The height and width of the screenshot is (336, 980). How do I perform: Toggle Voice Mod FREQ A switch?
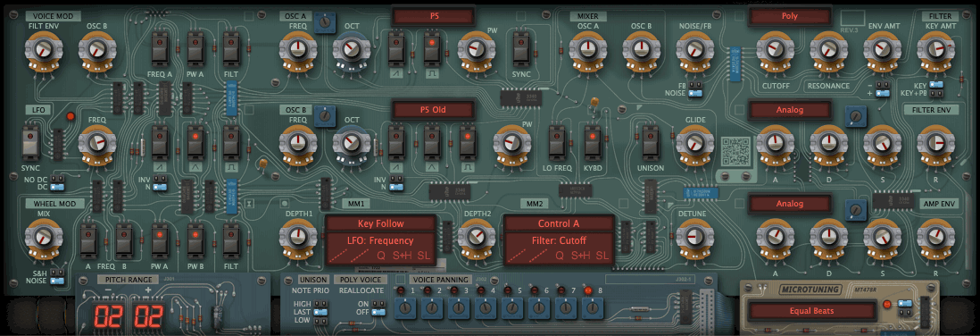(160, 49)
